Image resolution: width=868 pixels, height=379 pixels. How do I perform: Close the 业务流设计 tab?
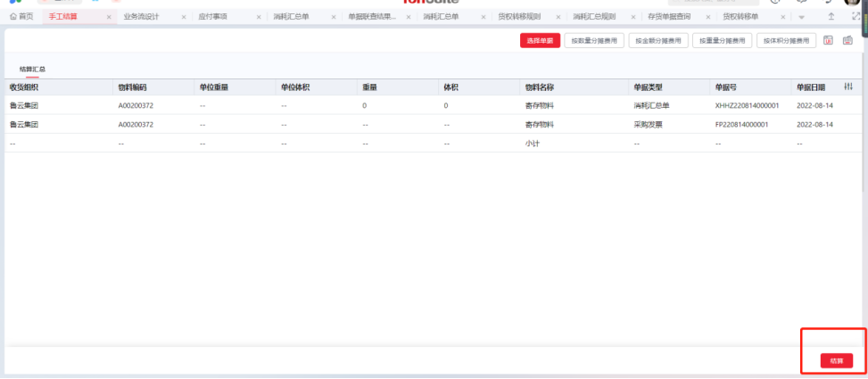click(184, 17)
